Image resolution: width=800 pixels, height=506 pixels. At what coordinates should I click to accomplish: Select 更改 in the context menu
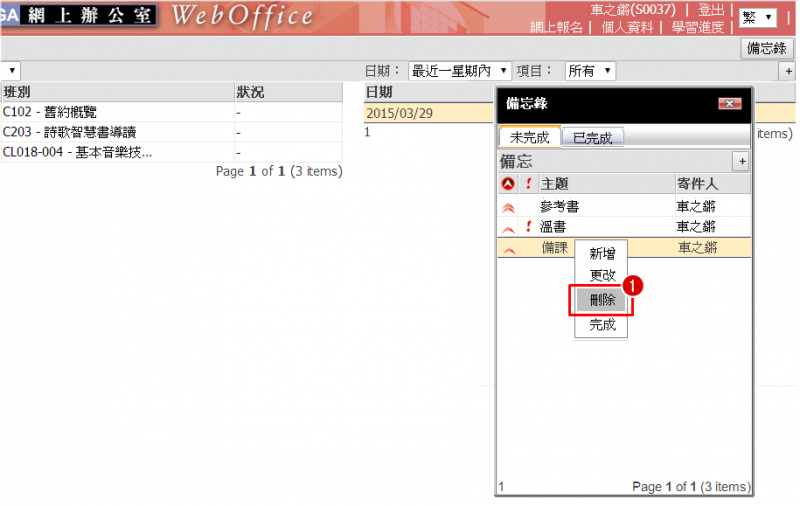click(602, 275)
